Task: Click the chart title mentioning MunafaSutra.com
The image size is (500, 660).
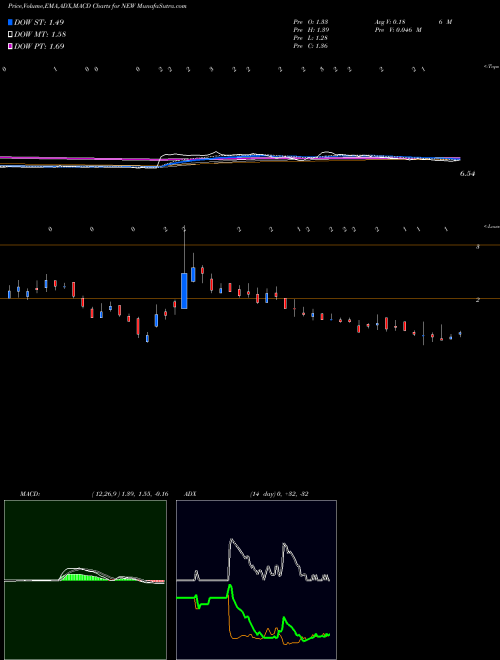Action: click(97, 6)
